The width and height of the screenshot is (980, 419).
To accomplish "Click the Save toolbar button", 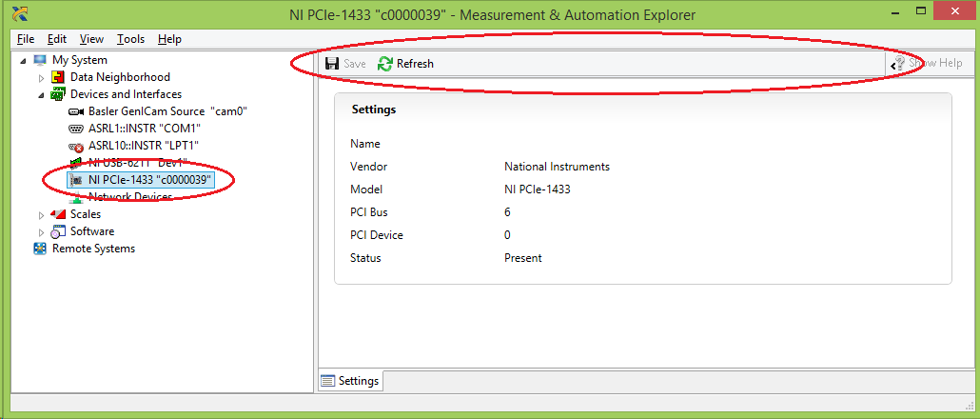I will coord(345,64).
